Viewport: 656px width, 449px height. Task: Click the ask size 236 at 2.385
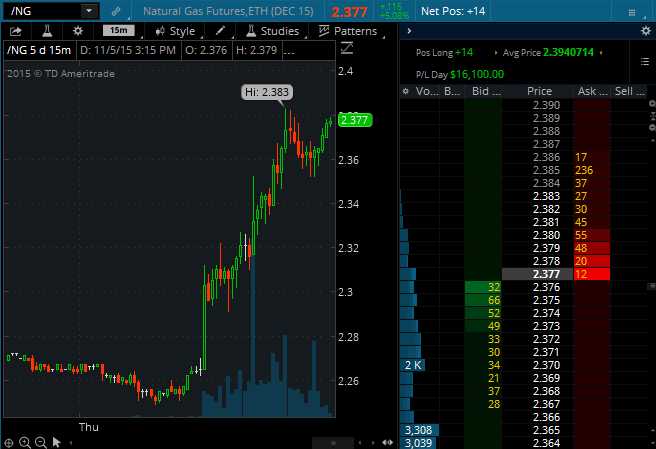[x=585, y=170]
